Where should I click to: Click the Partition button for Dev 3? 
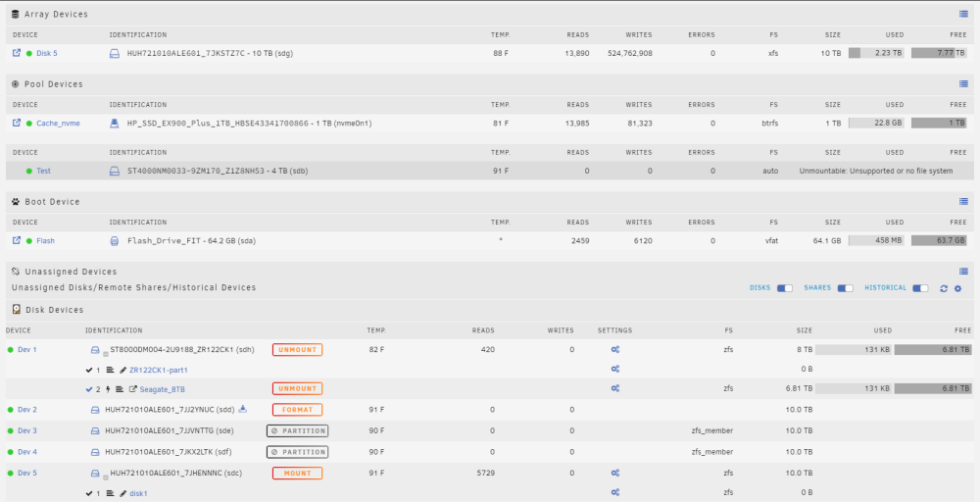point(298,430)
